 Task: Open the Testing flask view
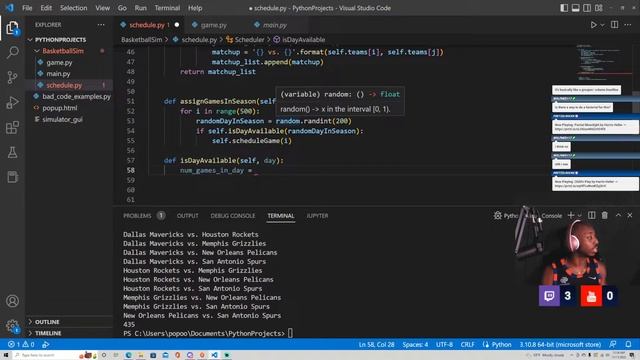click(x=13, y=152)
